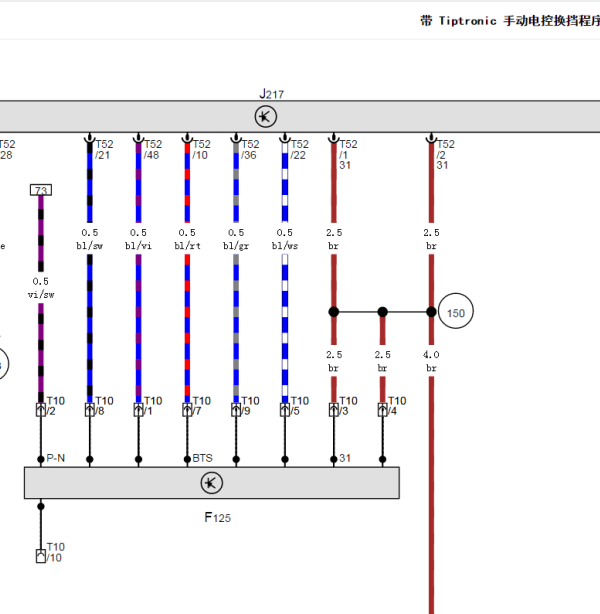Click the J217 control unit transistor symbol
The height and width of the screenshot is (614, 600).
tap(266, 117)
